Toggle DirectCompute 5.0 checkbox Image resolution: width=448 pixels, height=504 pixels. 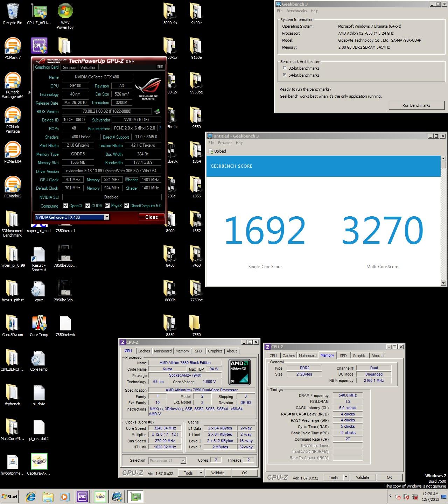pos(127,206)
